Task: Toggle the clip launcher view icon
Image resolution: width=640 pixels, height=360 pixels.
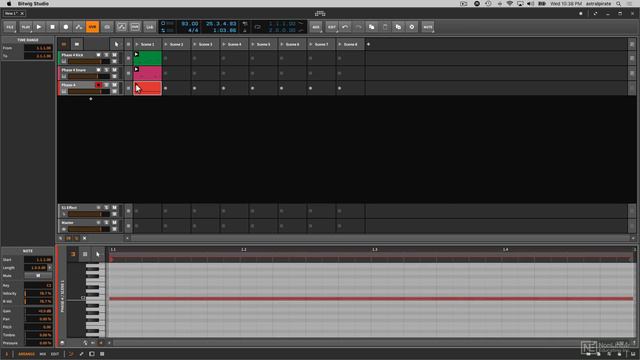Action: 64,44
